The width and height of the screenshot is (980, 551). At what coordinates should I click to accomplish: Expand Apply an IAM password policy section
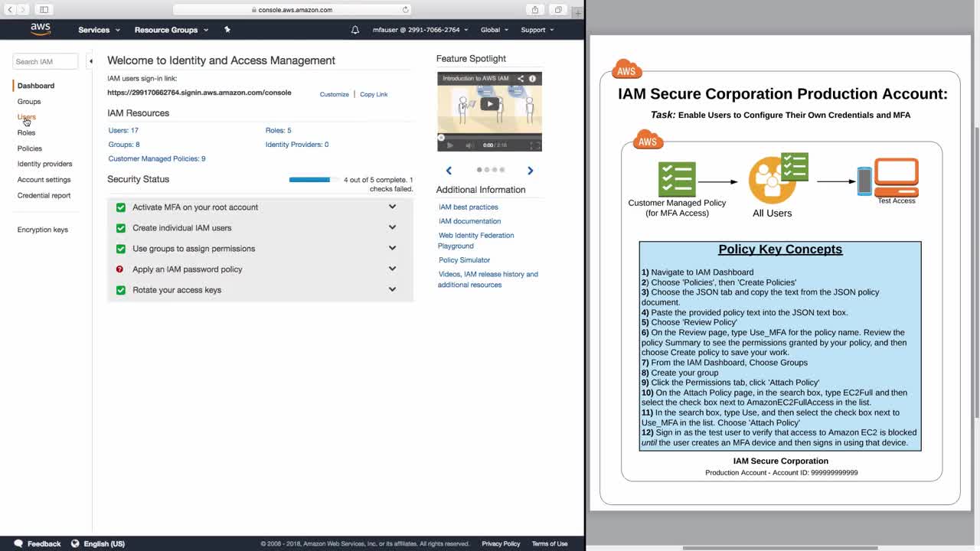(392, 269)
